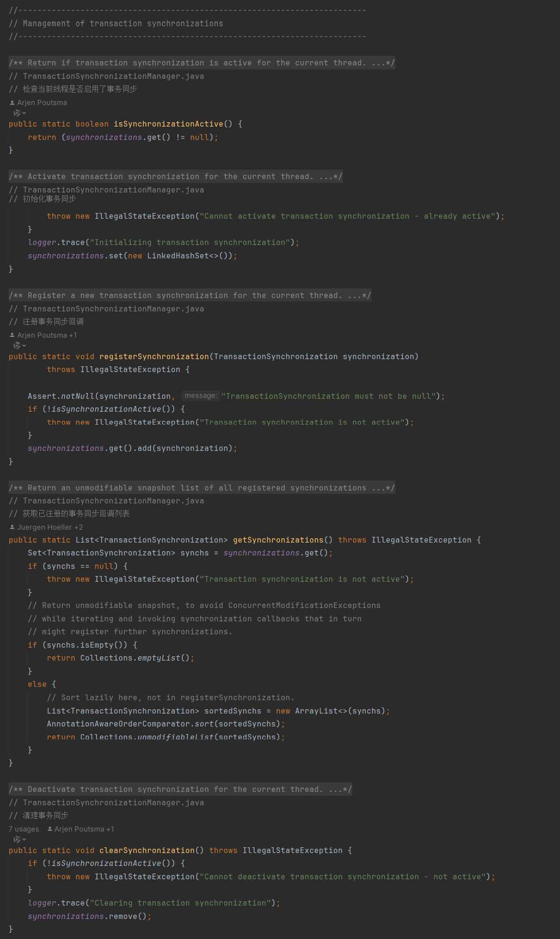Click Chinese comment '初始化事务同步'

pyautogui.click(x=42, y=199)
